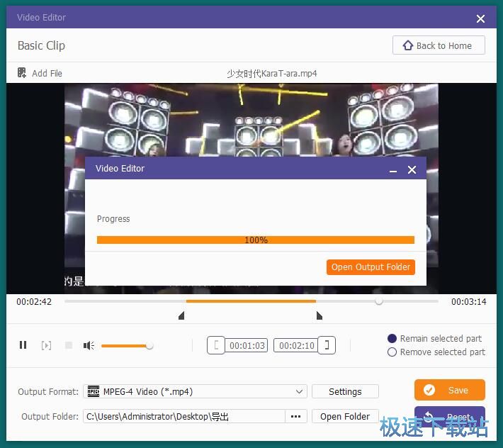503x448 pixels.
Task: Click the end time field 00:02:10
Action: point(295,345)
